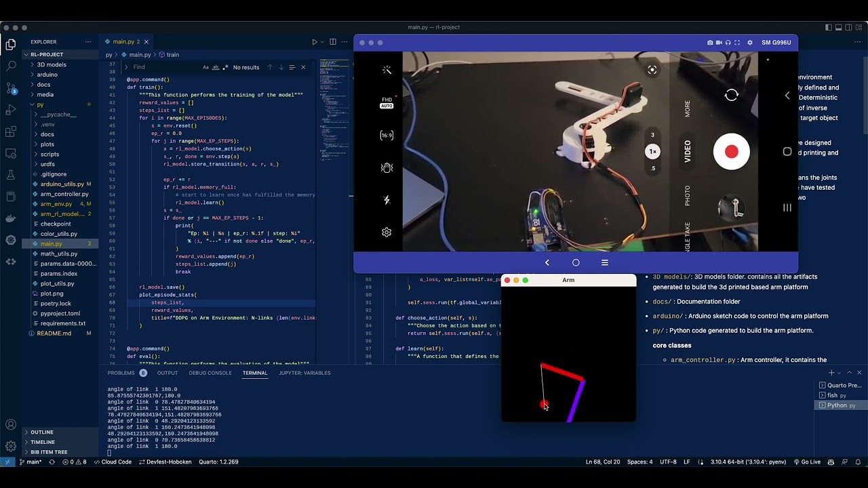This screenshot has width=868, height=488.
Task: Tap the 16:9 aspect ratio icon
Action: click(387, 135)
